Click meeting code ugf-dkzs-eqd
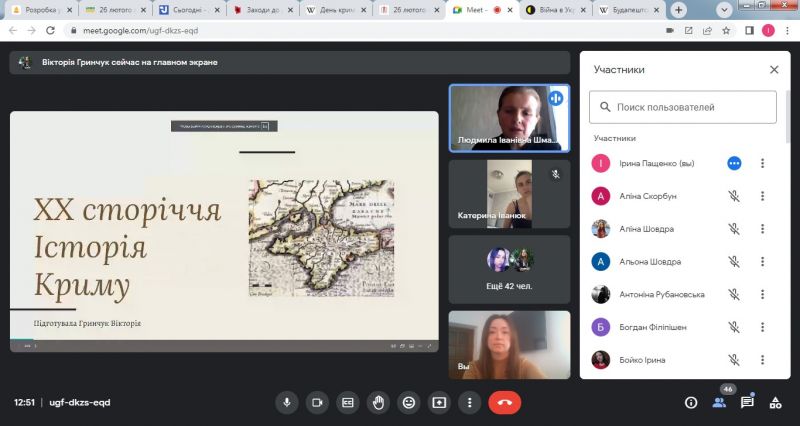Image resolution: width=800 pixels, height=426 pixels. 80,403
